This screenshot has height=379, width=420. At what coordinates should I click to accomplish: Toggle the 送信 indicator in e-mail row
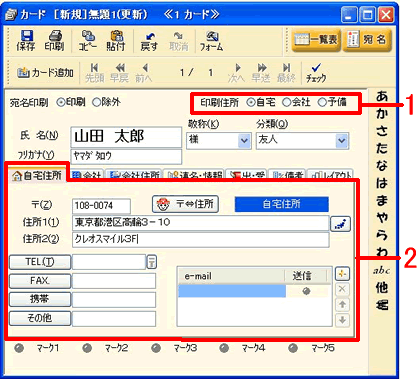tap(306, 291)
